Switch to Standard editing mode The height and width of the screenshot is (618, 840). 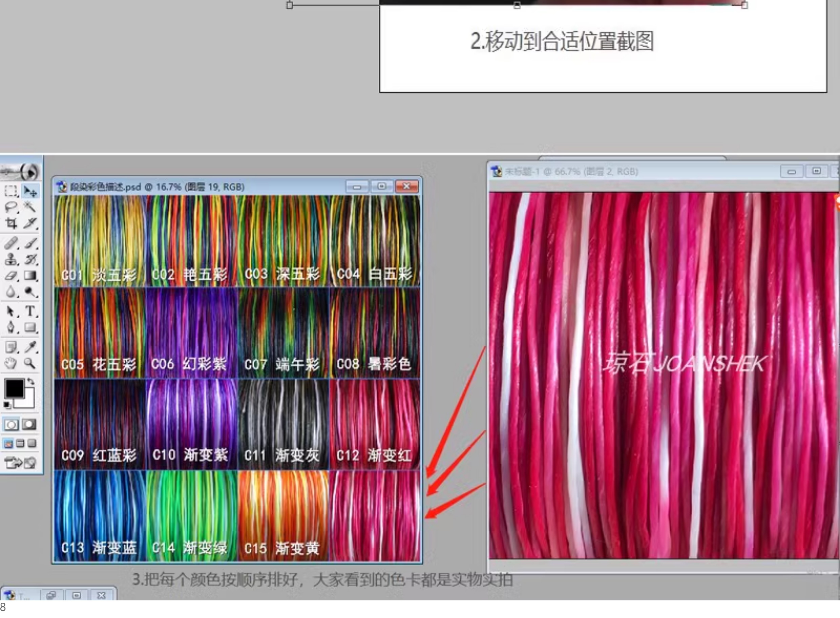[x=10, y=424]
